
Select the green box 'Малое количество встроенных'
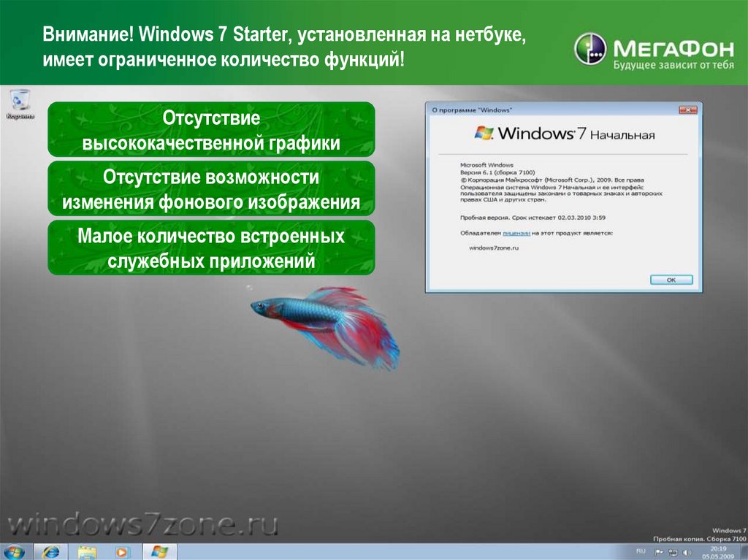pyautogui.click(x=211, y=248)
